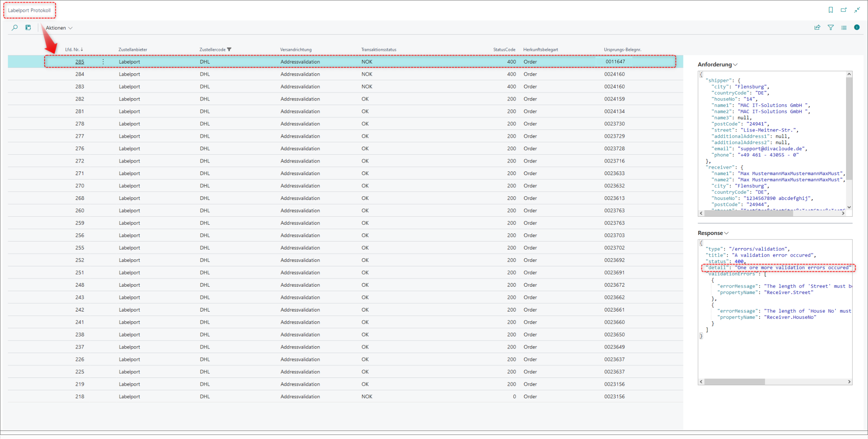The height and width of the screenshot is (439, 868).
Task: Click Belegnr. 0024159 cell
Action: (x=615, y=99)
